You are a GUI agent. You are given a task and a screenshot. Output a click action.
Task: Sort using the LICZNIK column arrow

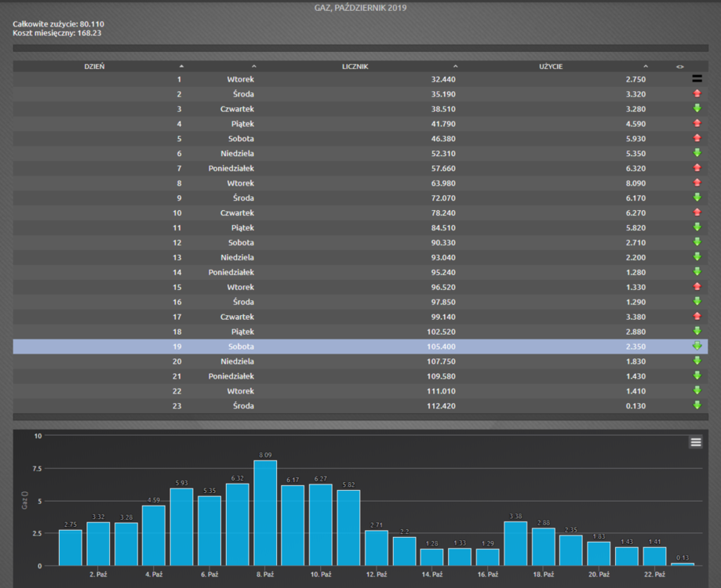tap(455, 67)
